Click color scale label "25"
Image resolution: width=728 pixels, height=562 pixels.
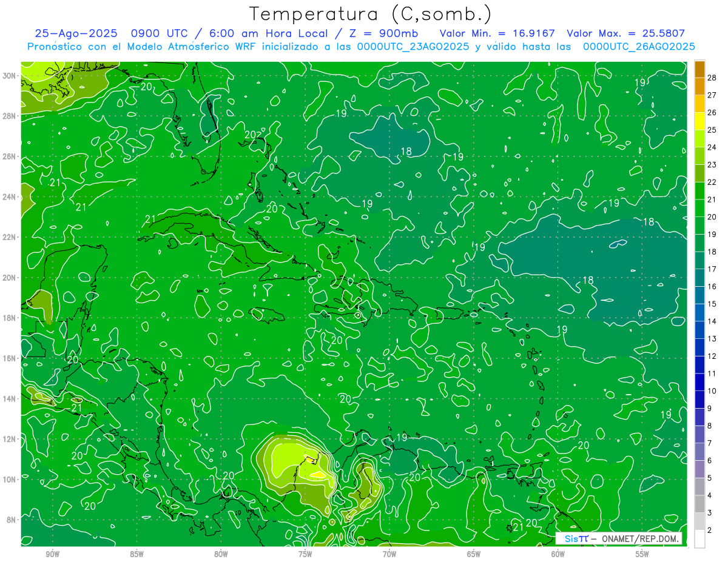click(712, 130)
